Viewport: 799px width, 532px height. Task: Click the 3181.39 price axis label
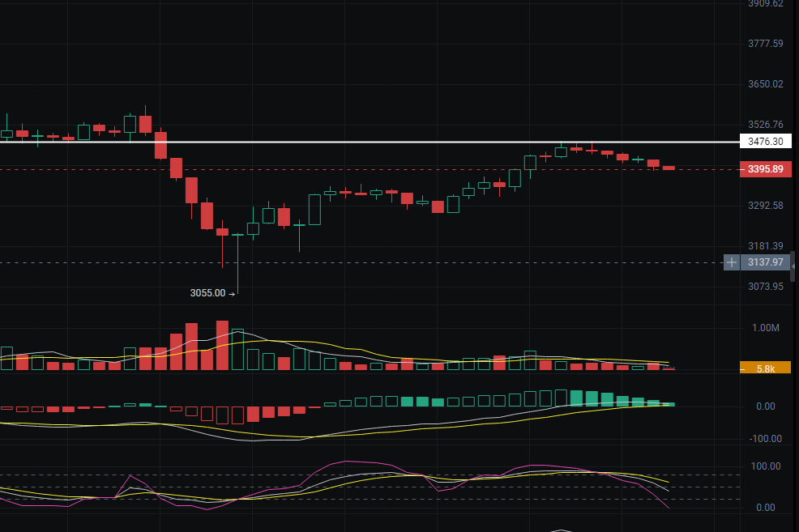click(765, 246)
